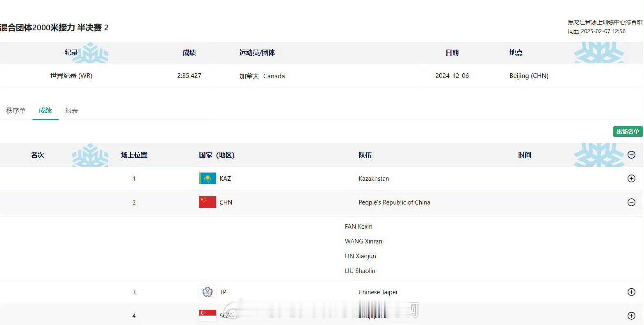Viewport: 644px width, 325px height.
Task: Click the date 周五 2025-02-07 12:56
Action: point(596,31)
